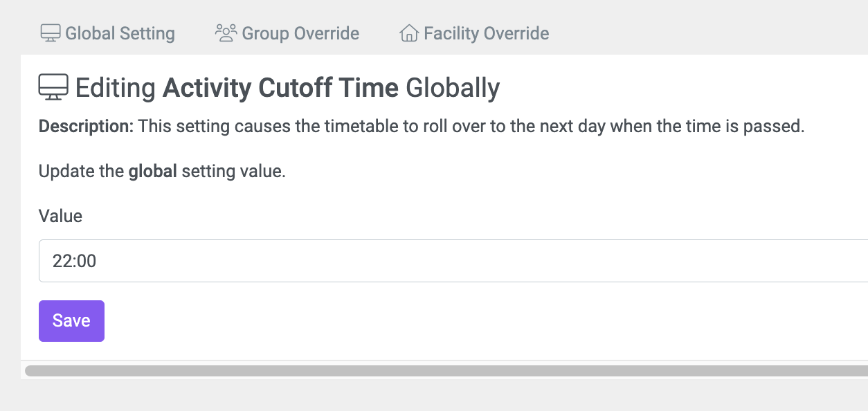Image resolution: width=868 pixels, height=411 pixels.
Task: Click the people icon on Group Override tab
Action: [226, 33]
